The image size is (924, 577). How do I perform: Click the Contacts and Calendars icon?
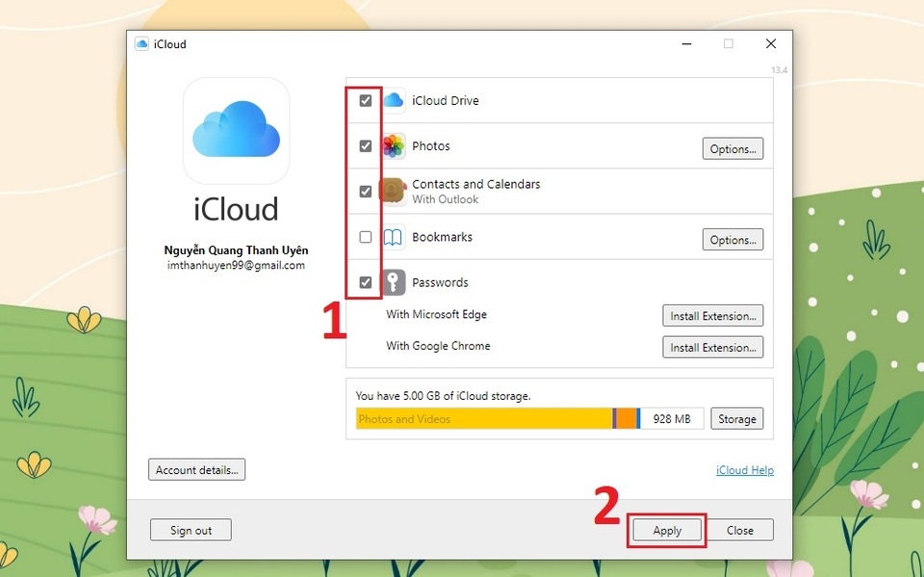pos(393,191)
